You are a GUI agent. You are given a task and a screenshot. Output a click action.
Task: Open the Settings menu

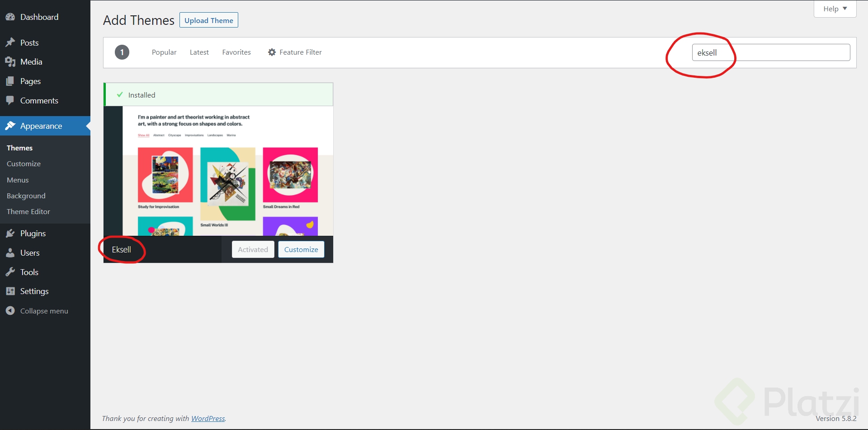pyautogui.click(x=45, y=291)
